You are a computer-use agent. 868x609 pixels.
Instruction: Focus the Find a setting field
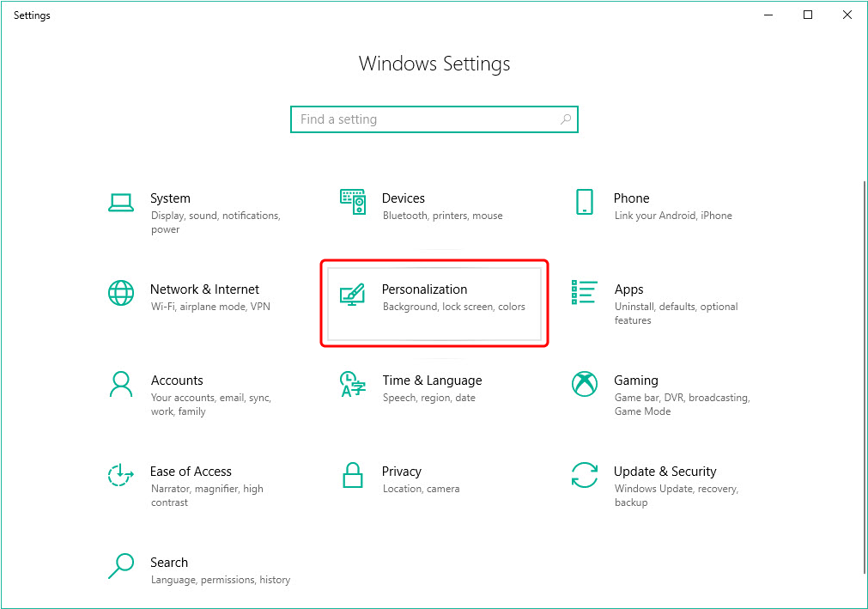[x=434, y=119]
